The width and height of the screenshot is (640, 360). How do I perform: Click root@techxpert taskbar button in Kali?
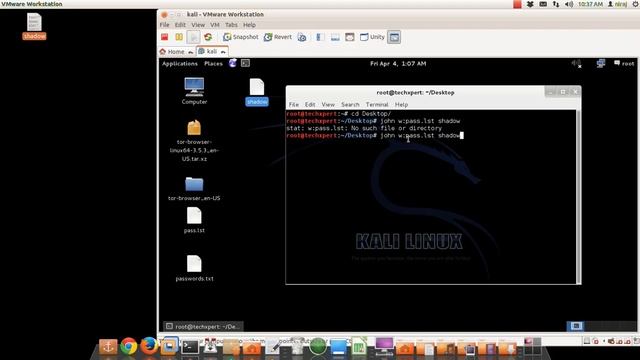[x=203, y=326]
